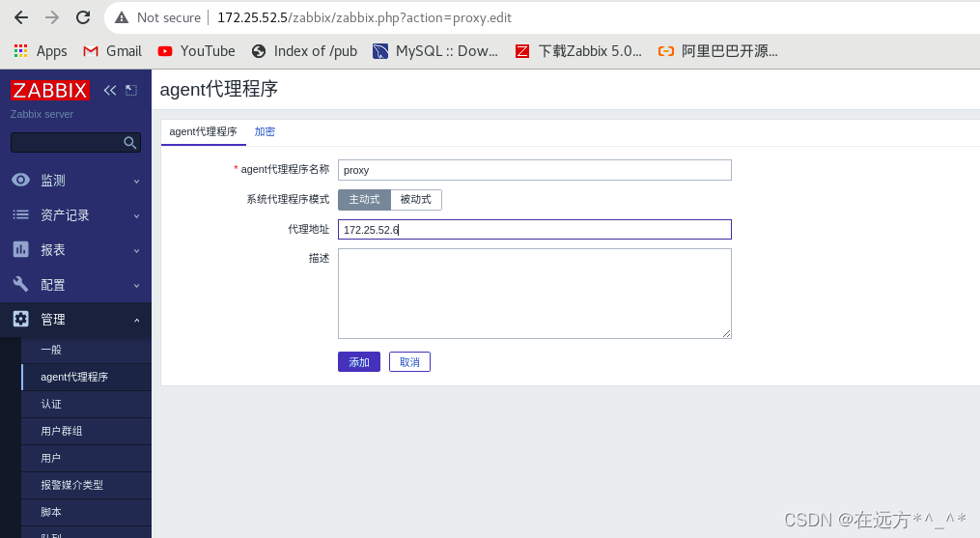Open the 认证 submenu item
Viewport: 980px width, 538px height.
(86, 404)
